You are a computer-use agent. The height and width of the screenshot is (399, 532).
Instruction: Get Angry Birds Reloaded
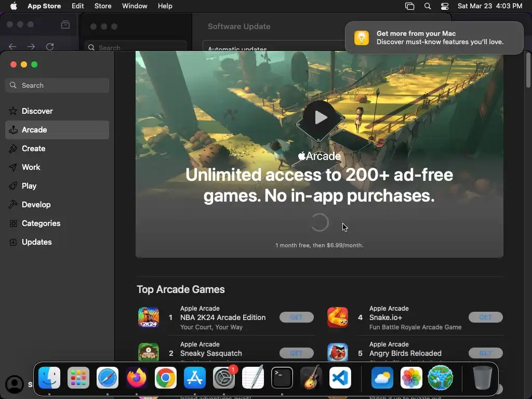(x=486, y=353)
